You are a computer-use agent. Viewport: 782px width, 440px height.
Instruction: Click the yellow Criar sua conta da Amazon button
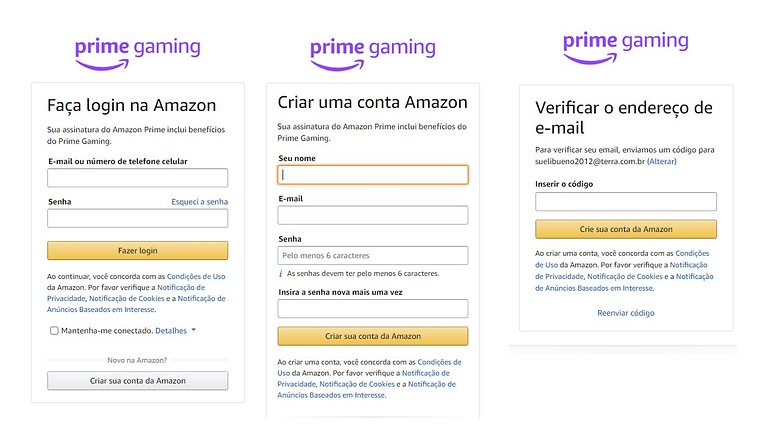[373, 336]
